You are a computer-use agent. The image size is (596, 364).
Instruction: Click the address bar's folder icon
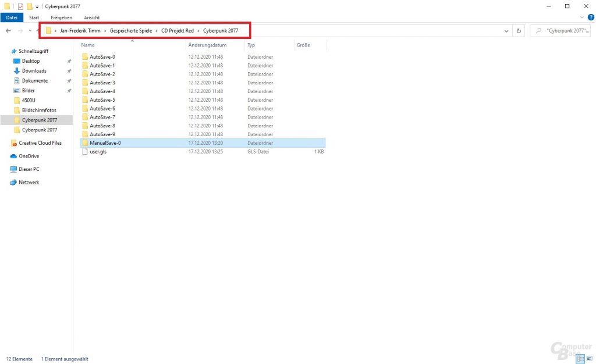[48, 30]
